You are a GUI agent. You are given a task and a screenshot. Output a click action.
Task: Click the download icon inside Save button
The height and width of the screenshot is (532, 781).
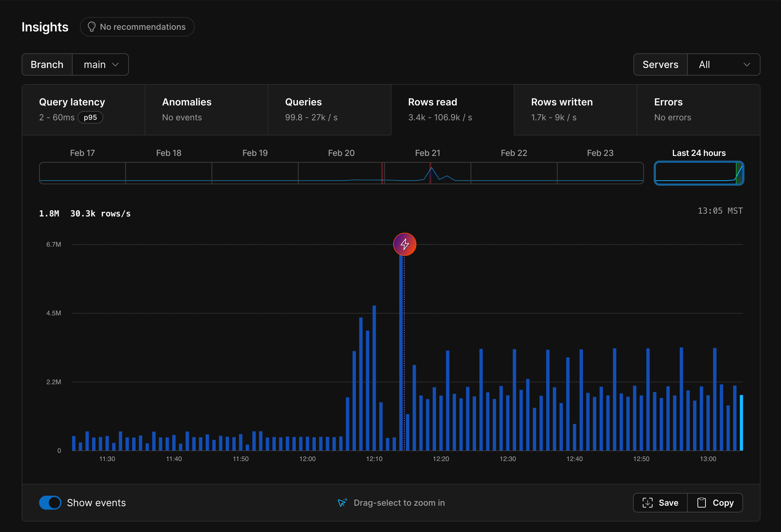click(647, 503)
